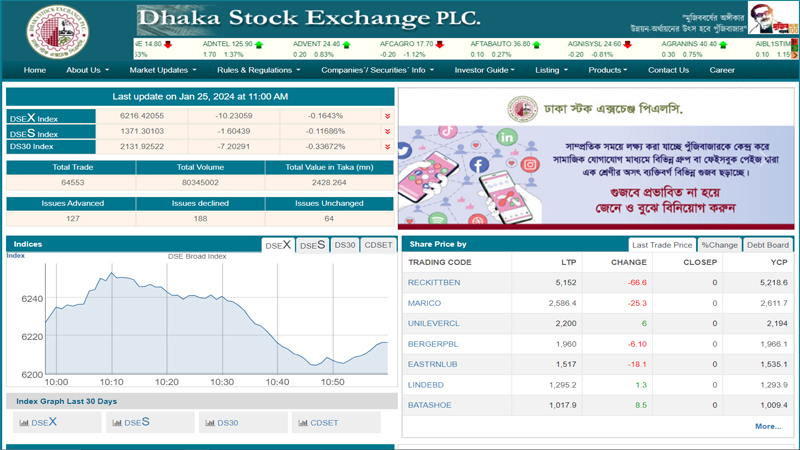Image resolution: width=800 pixels, height=450 pixels.
Task: Select the Debt Board tab
Action: coord(768,245)
